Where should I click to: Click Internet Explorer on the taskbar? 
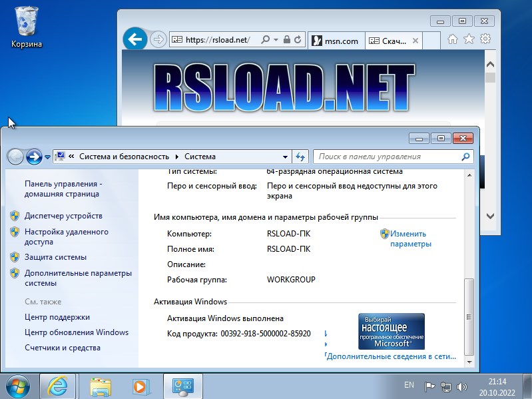coord(58,386)
